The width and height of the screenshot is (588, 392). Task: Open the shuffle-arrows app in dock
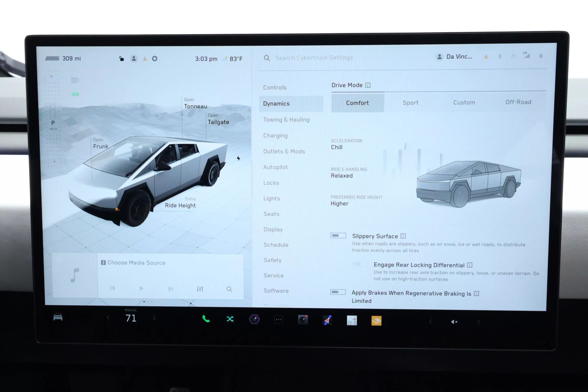(x=230, y=319)
